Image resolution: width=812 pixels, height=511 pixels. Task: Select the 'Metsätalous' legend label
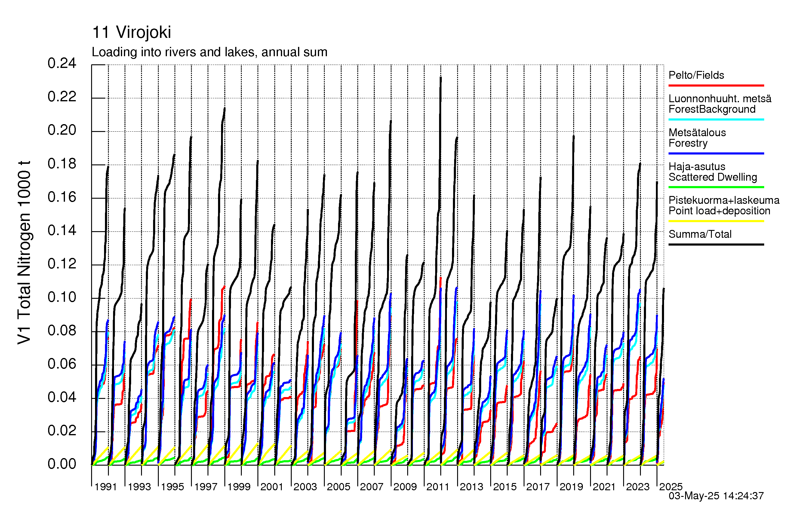697,133
